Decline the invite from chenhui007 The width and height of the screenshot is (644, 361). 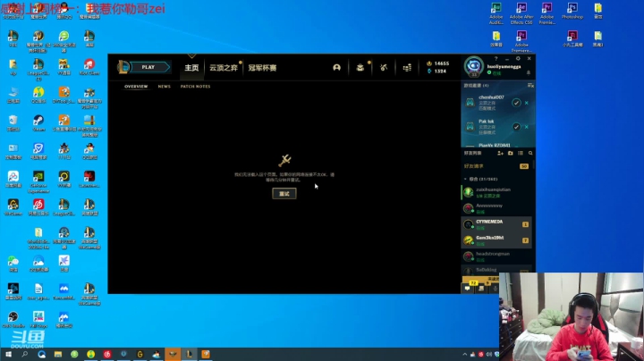(x=527, y=103)
